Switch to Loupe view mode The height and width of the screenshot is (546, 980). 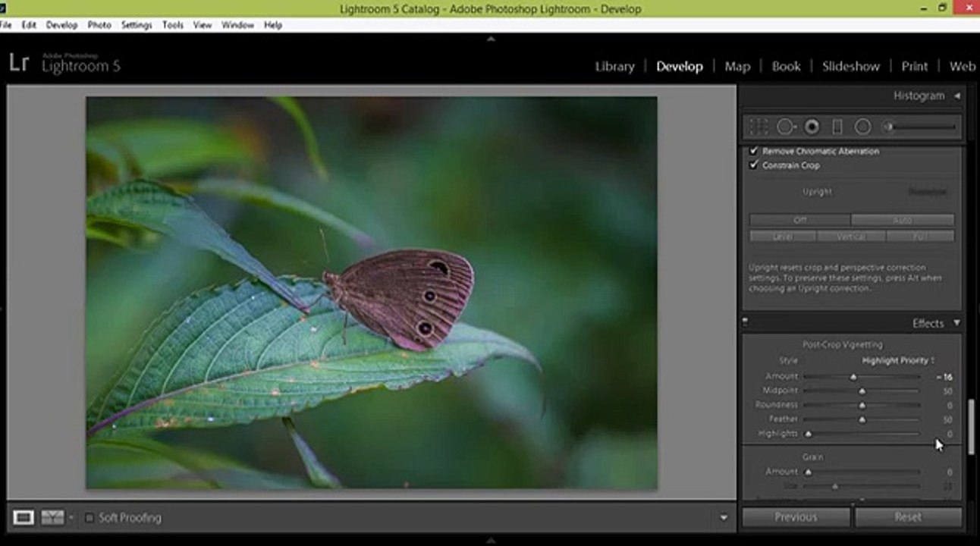coord(24,517)
